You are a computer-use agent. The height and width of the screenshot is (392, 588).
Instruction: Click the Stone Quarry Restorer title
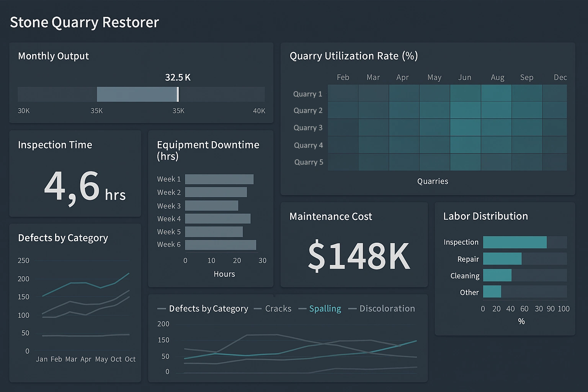[x=84, y=22]
